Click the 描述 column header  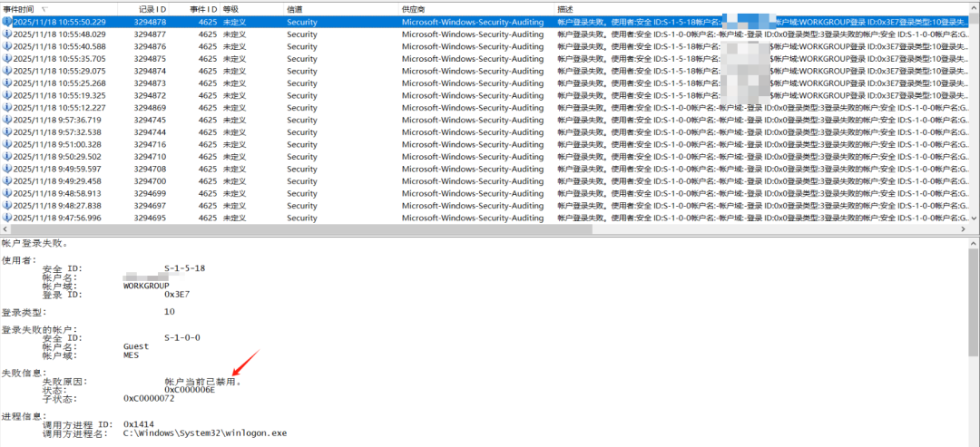566,10
